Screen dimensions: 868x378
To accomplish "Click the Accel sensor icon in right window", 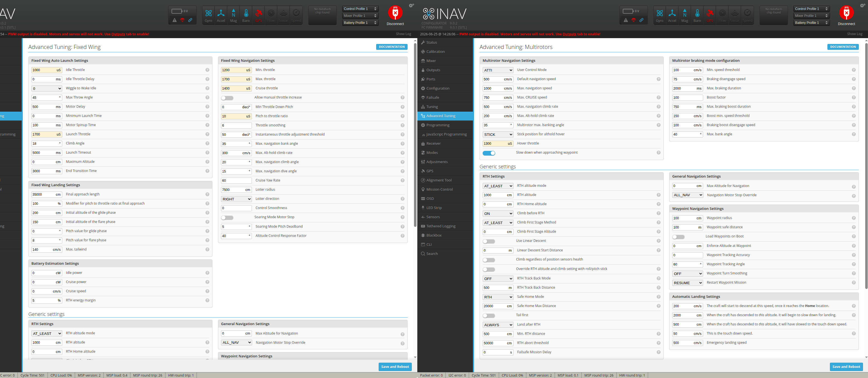I will (672, 16).
